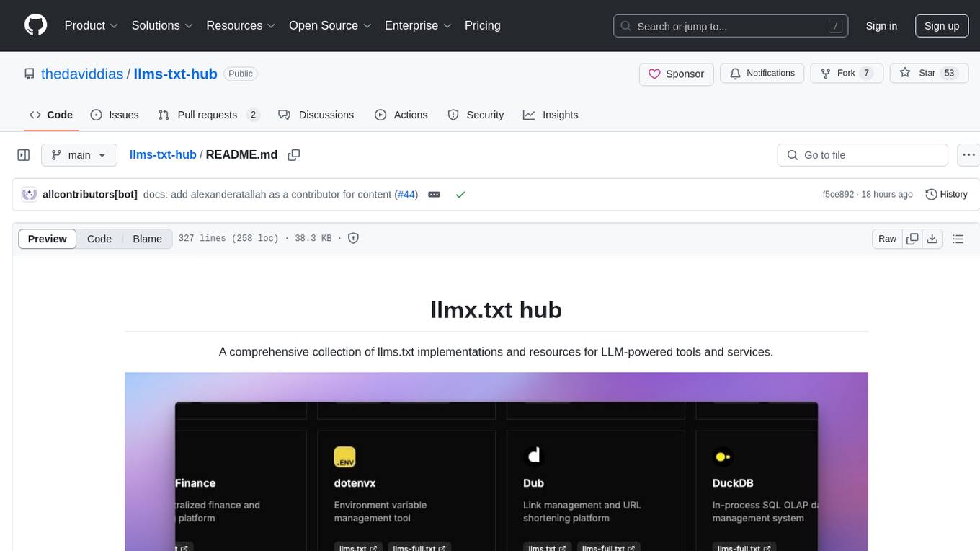Viewport: 980px width, 551px height.
Task: Open commit f5ce892
Action: [838, 195]
